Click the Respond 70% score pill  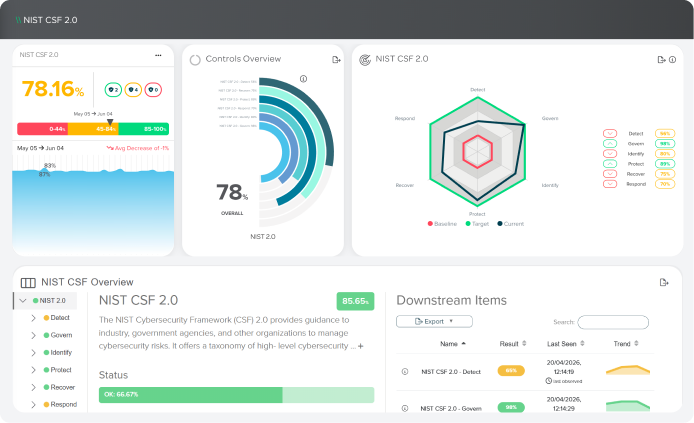click(665, 184)
